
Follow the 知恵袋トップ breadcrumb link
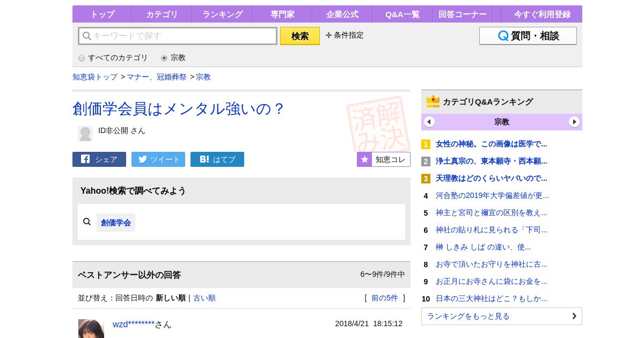point(95,77)
